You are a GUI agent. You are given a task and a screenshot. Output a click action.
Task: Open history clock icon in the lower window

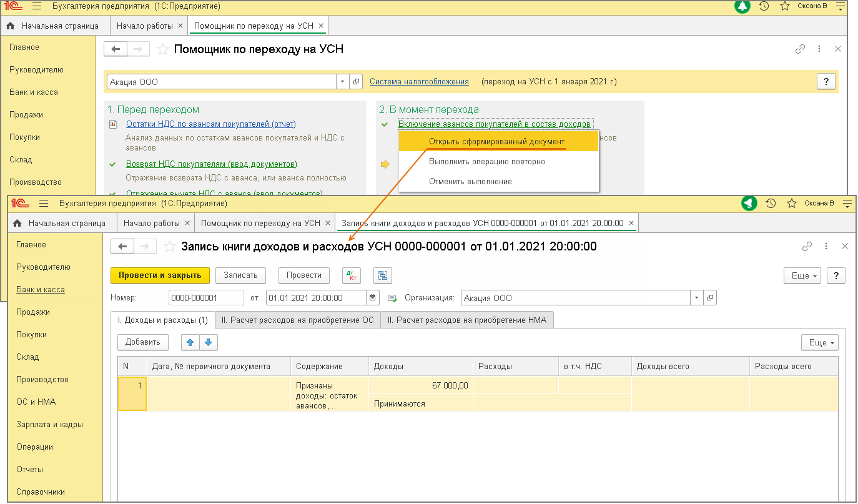pos(771,203)
